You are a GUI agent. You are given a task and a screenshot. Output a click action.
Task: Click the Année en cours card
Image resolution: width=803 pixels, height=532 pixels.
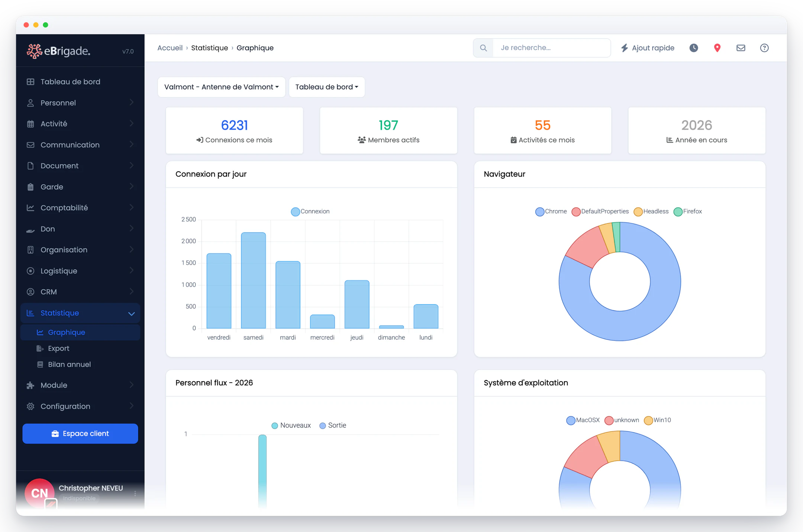[697, 131]
